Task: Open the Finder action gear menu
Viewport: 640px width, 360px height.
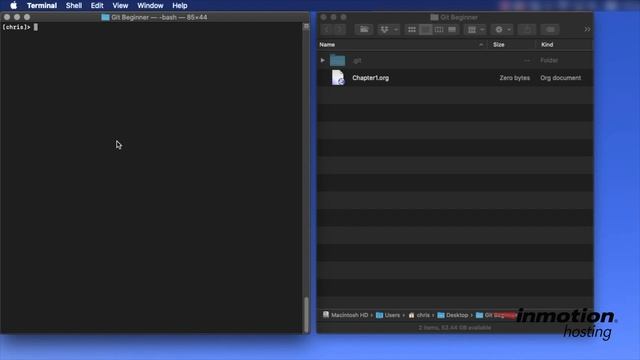Action: pos(502,29)
